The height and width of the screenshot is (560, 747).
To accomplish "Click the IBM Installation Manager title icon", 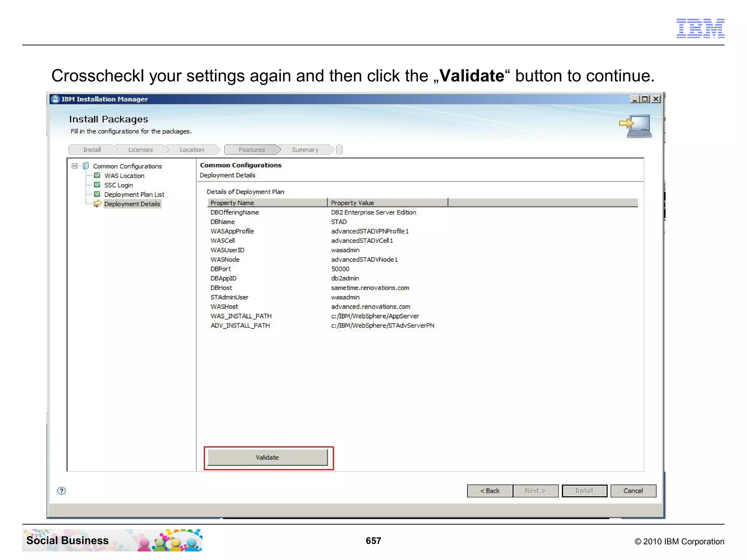I will (55, 99).
